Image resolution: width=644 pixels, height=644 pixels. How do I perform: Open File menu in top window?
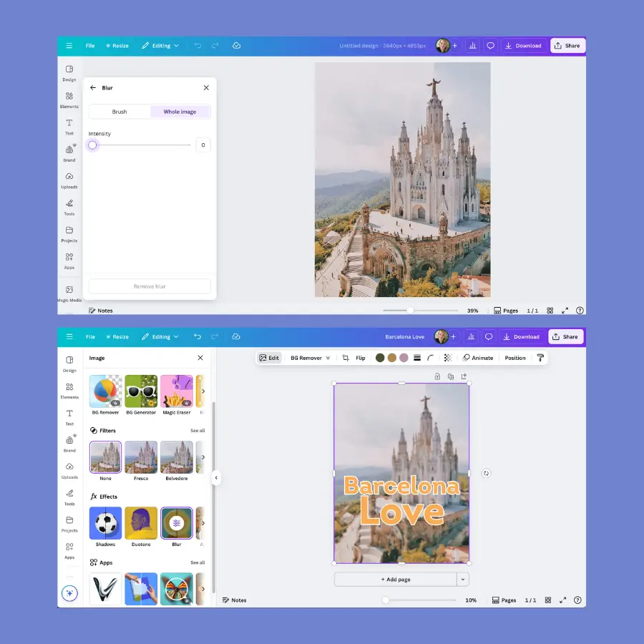[90, 46]
